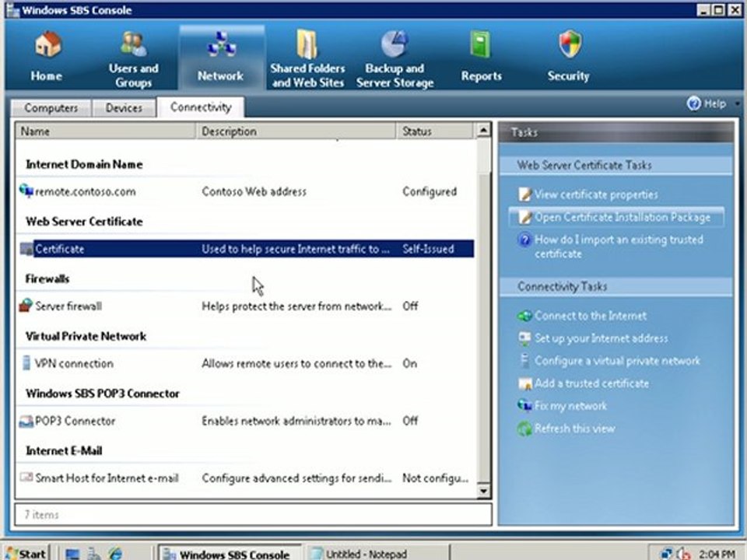The height and width of the screenshot is (560, 747).
Task: Open Backup and Server Storage
Action: click(x=395, y=59)
